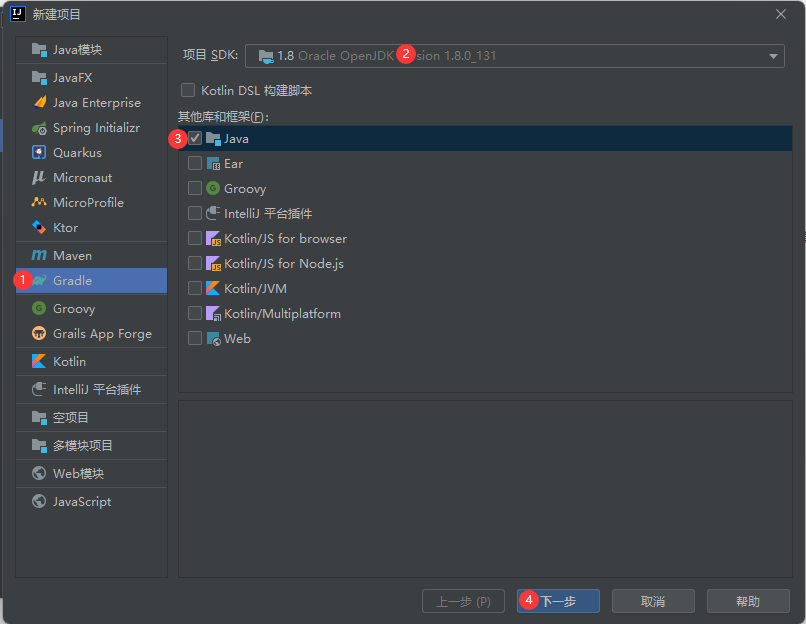
Task: Select Micronaut project type label
Action: pyautogui.click(x=83, y=177)
